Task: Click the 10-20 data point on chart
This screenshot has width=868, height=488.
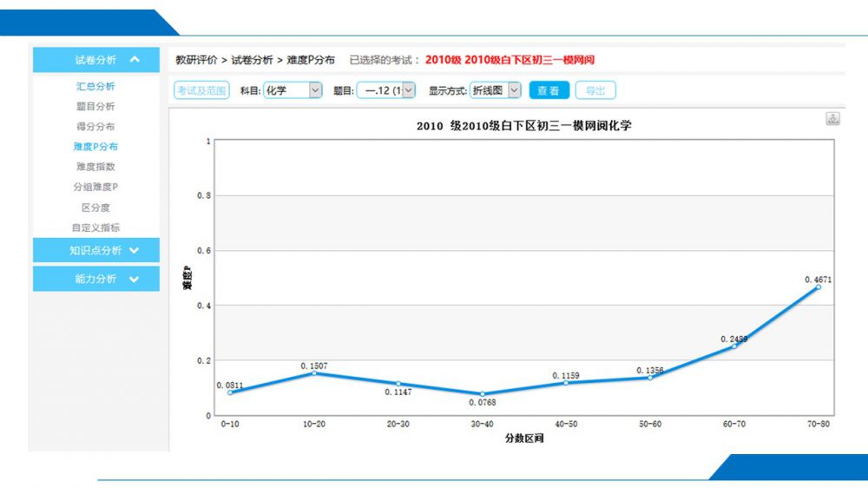Action: (x=314, y=373)
